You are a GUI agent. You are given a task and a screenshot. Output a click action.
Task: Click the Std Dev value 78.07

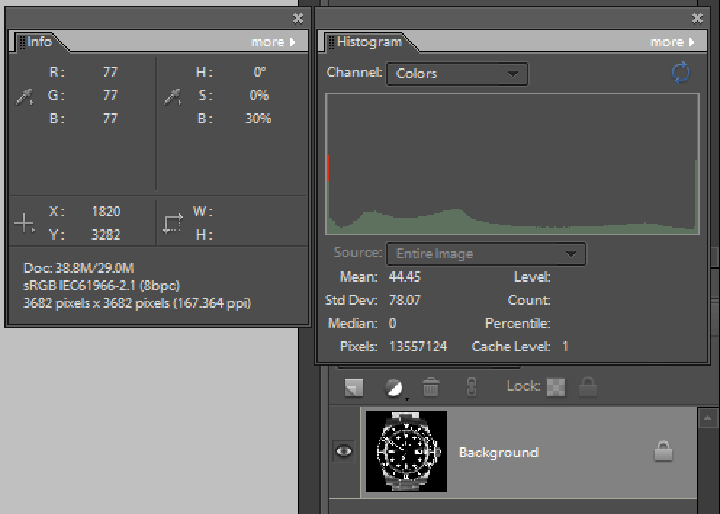(405, 300)
